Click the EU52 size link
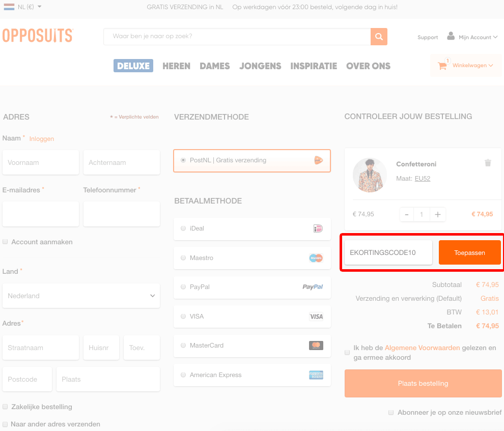504x431 pixels. [423, 179]
